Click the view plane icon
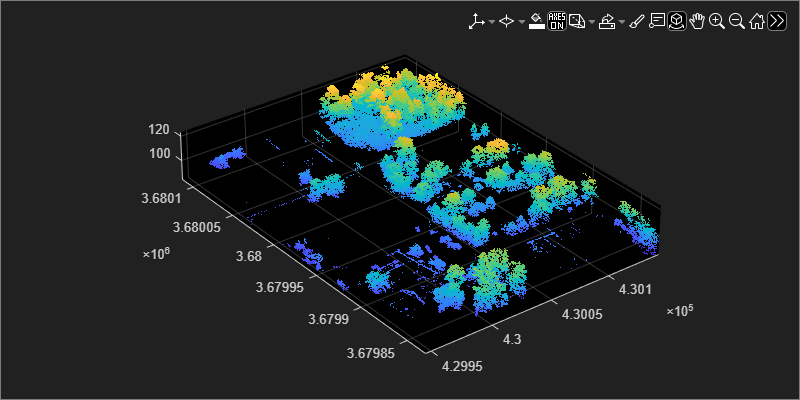The image size is (800, 400). [577, 21]
